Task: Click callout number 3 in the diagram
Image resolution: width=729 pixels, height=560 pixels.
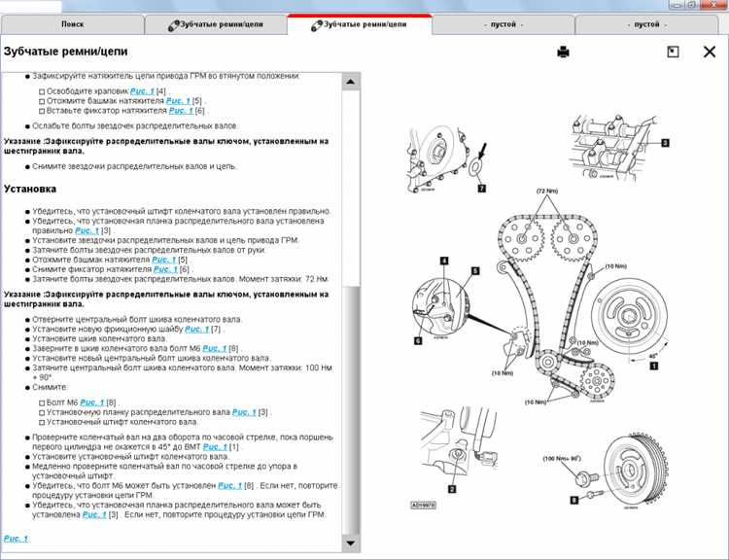Action: point(665,143)
